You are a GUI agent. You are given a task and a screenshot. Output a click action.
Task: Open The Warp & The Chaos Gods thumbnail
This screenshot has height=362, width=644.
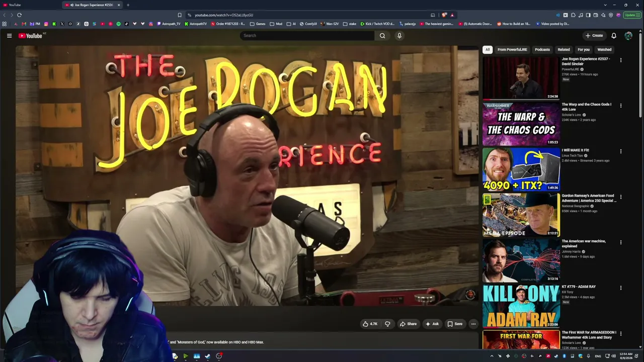point(521,124)
